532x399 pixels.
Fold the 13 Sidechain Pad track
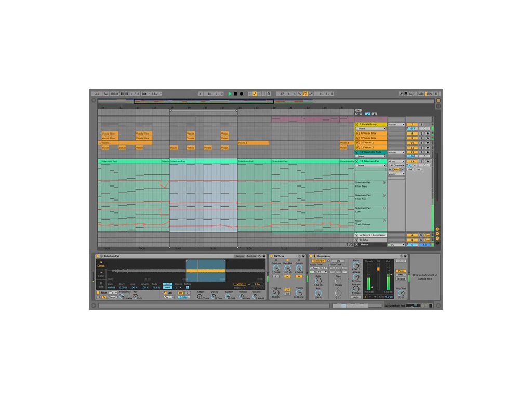[x=357, y=161]
